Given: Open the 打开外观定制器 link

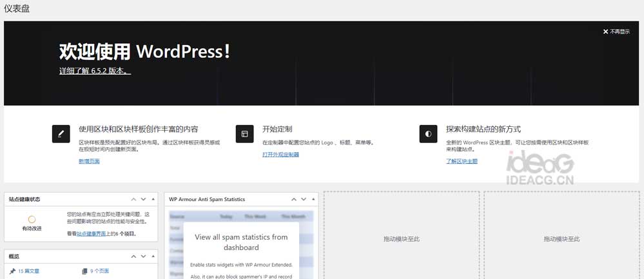Looking at the screenshot, I should click(x=281, y=155).
